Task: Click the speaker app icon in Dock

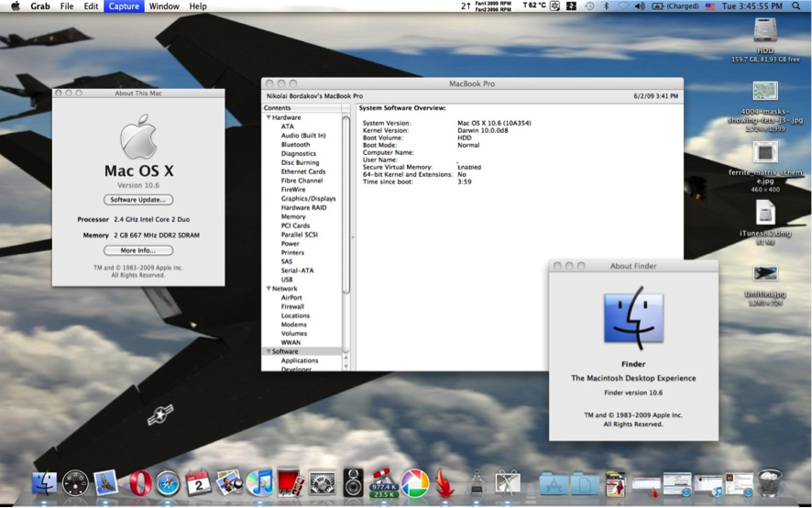Action: tap(353, 482)
